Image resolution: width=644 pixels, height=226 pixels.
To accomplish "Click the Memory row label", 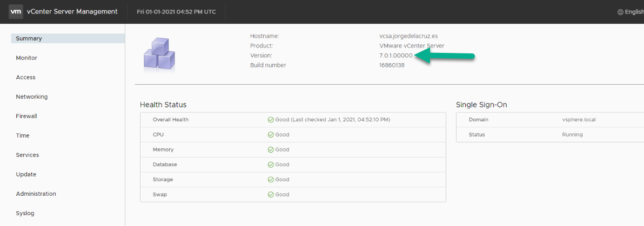I will 163,150.
